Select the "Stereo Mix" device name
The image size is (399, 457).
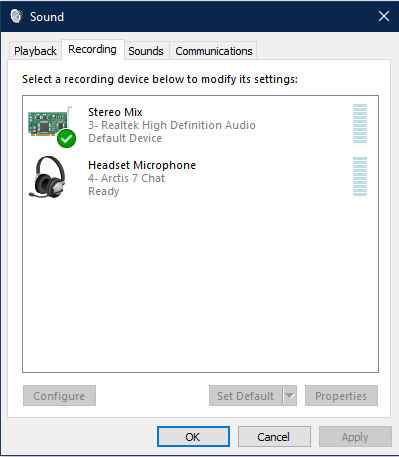(x=115, y=112)
